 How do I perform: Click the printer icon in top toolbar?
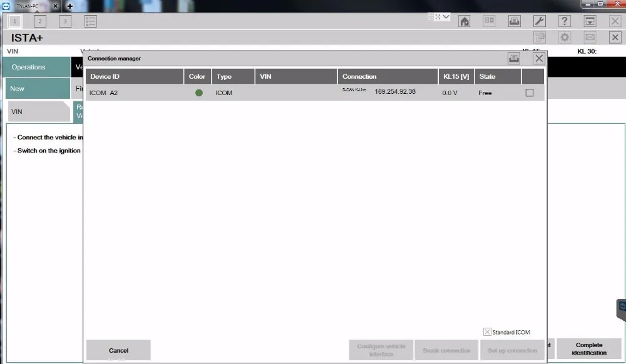click(514, 21)
